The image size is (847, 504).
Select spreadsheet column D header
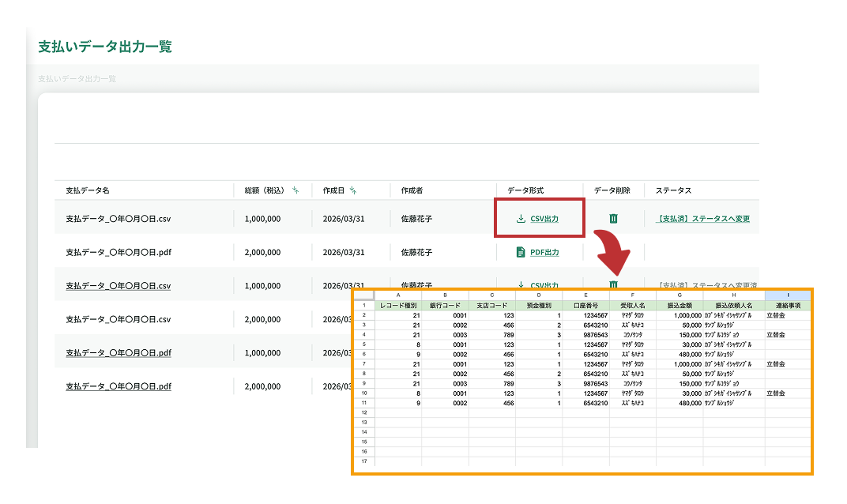click(x=539, y=295)
